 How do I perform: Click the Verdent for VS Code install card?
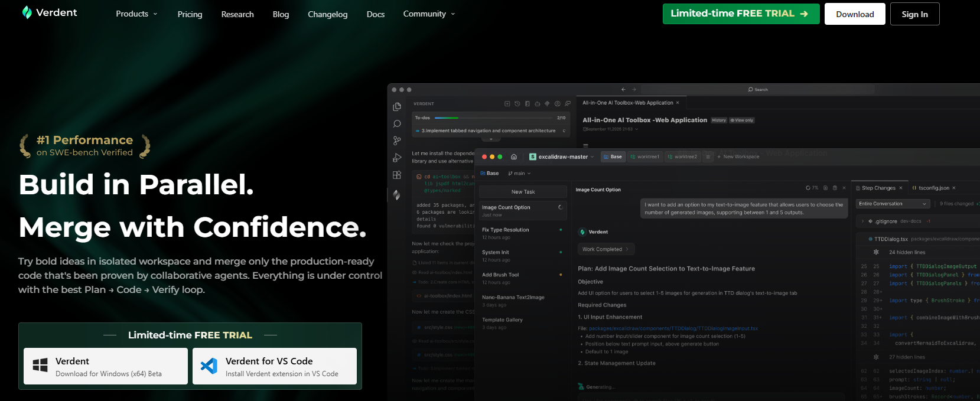275,366
